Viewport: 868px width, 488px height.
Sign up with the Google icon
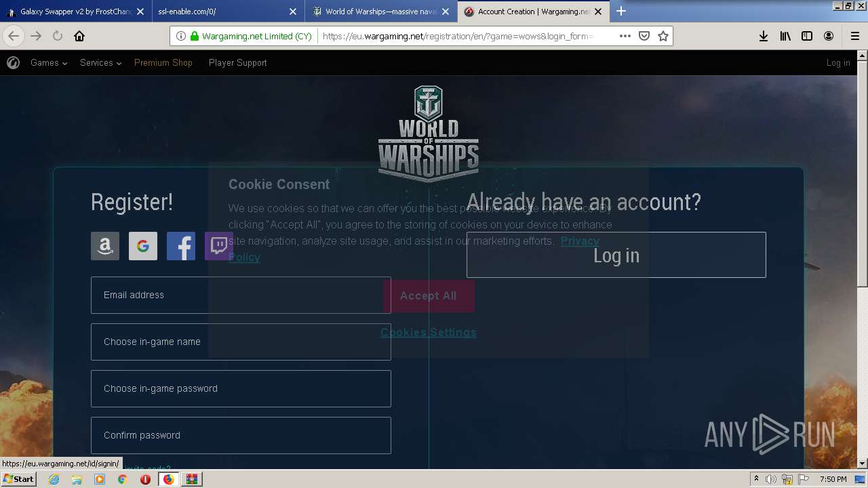[143, 246]
